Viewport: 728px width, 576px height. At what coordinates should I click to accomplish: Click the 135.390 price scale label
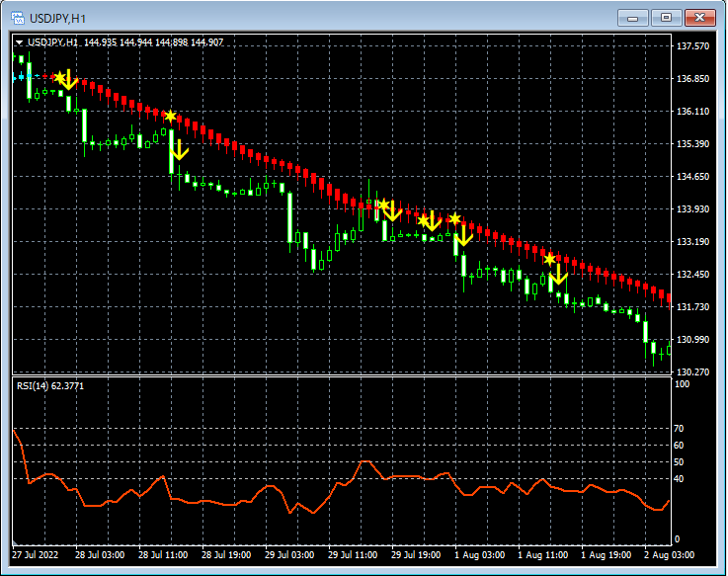(692, 143)
